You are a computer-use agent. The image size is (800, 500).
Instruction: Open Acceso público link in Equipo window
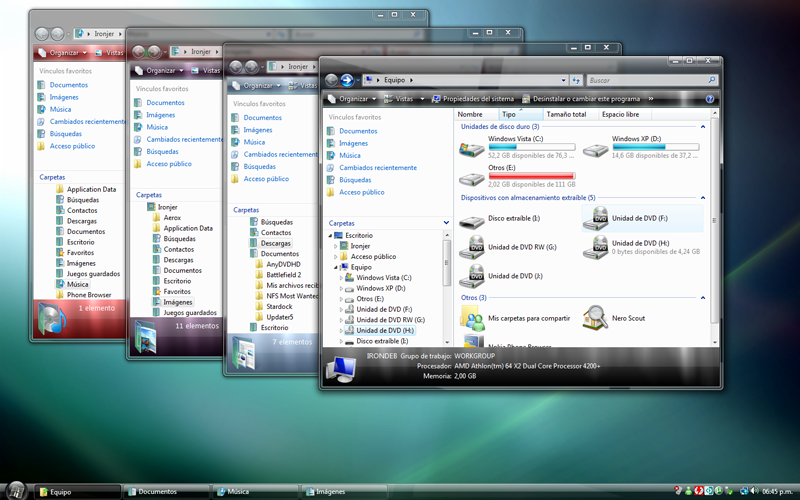[362, 192]
